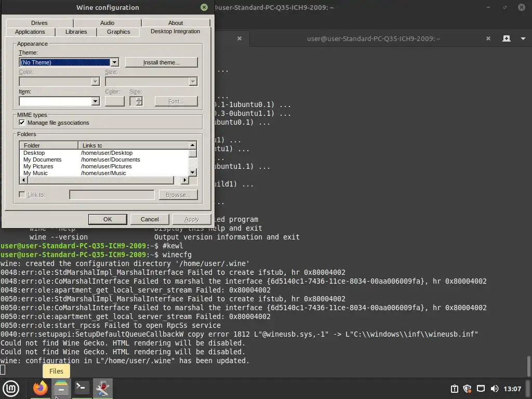Switch to the About tab

[x=176, y=23]
